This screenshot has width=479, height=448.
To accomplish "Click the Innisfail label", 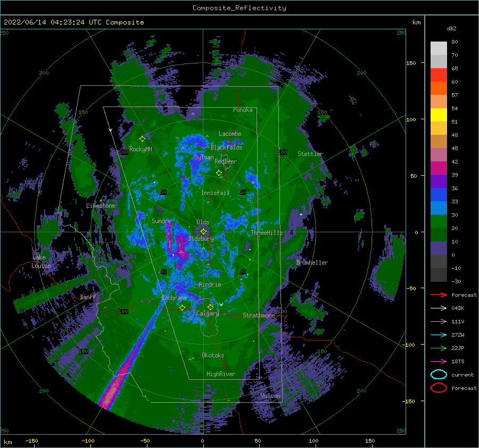I will coord(216,193).
